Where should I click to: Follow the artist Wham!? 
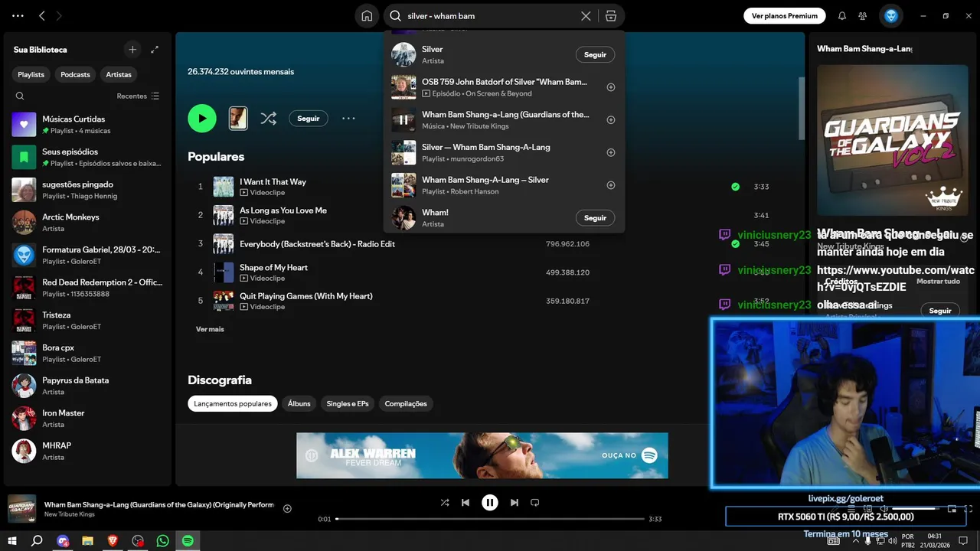click(x=595, y=218)
